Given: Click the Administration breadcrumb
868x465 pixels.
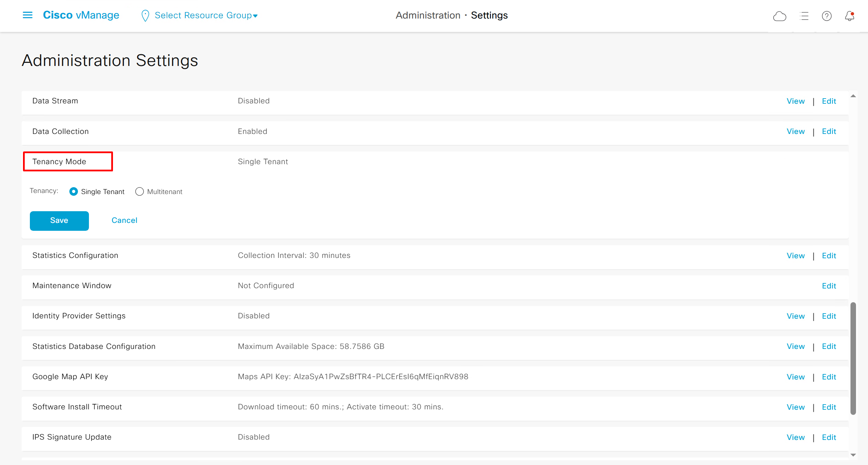Looking at the screenshot, I should click(428, 15).
